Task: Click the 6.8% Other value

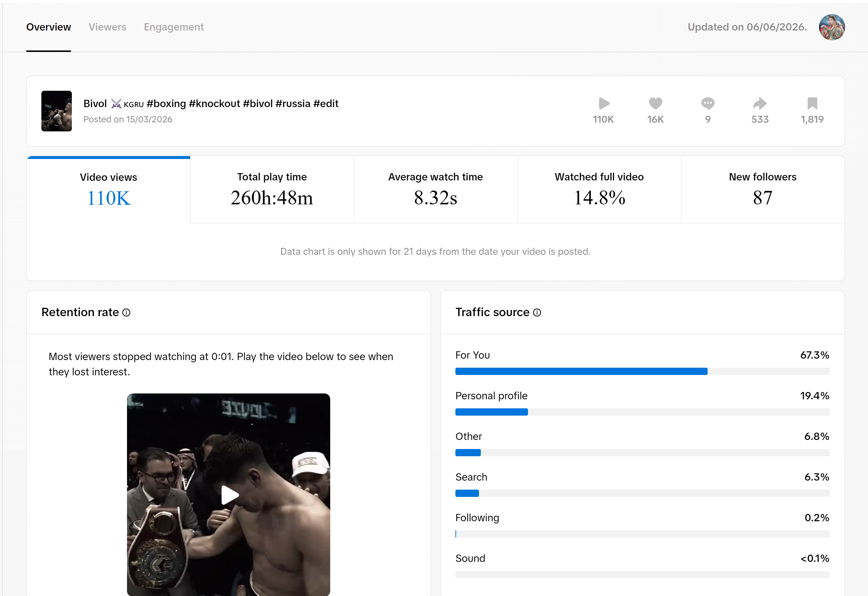Action: click(817, 437)
